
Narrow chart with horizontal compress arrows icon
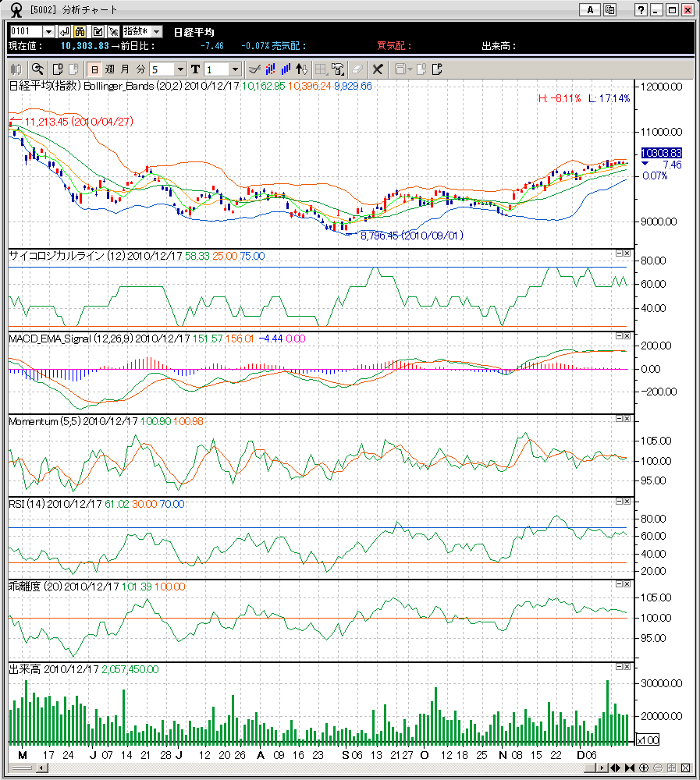pos(629,768)
